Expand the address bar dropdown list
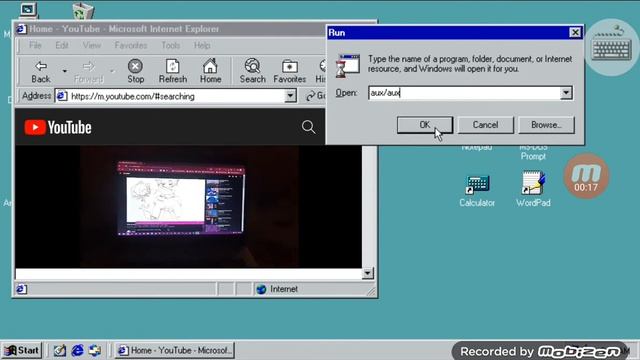The width and height of the screenshot is (640, 360). 290,96
